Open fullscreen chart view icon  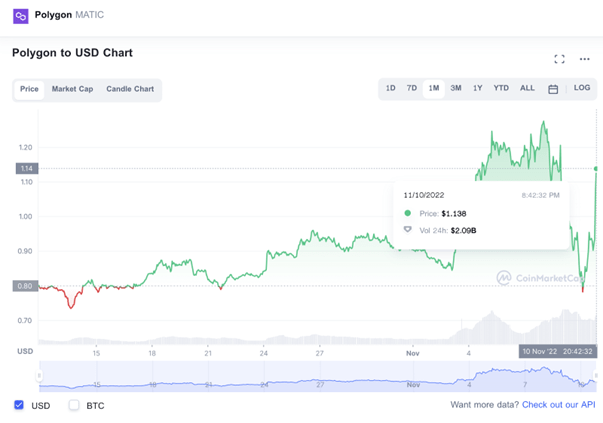559,59
